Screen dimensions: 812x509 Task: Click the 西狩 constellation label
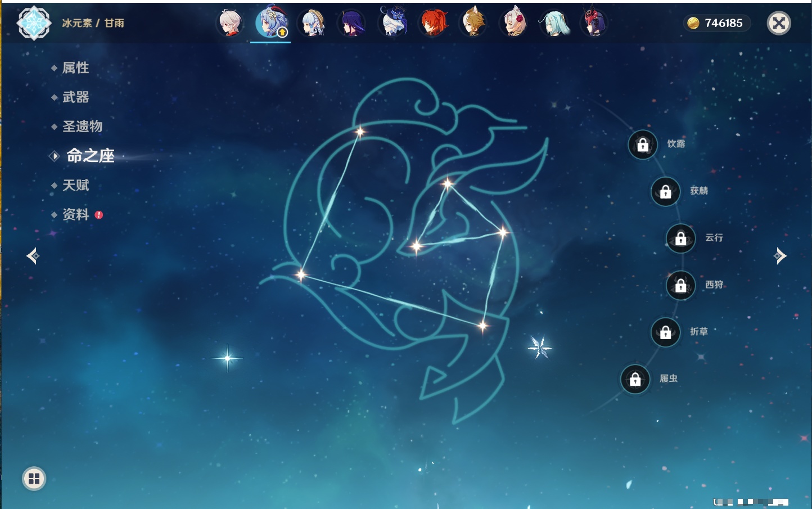714,285
